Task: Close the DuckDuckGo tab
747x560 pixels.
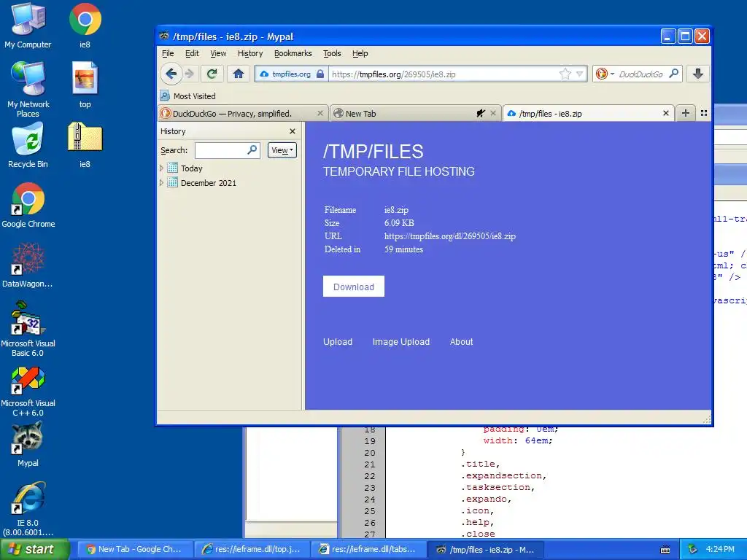Action: 320,113
